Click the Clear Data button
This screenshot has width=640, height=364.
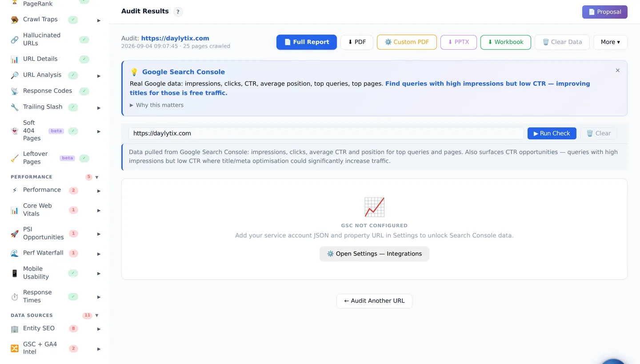pos(562,42)
